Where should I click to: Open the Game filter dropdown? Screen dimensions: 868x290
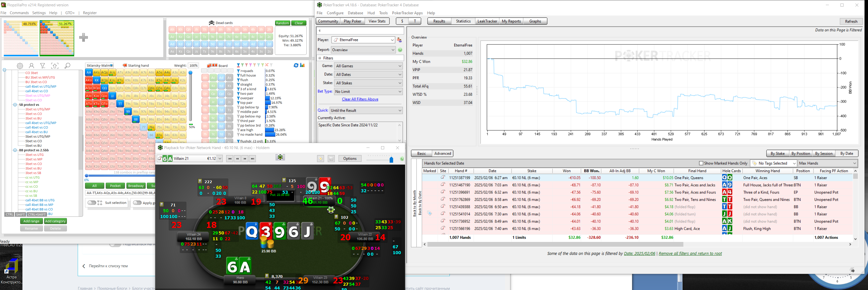pyautogui.click(x=368, y=66)
